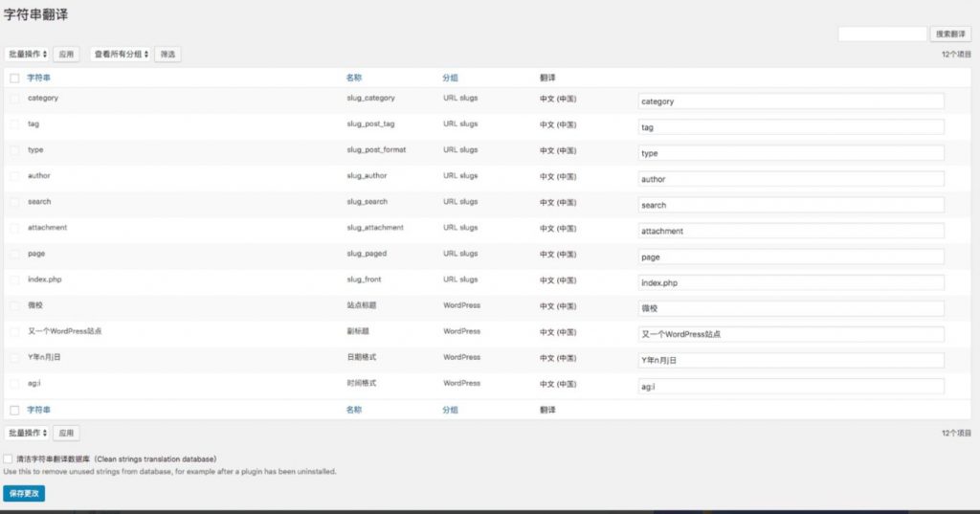Check the type row checkbox
The height and width of the screenshot is (514, 980).
(x=14, y=150)
